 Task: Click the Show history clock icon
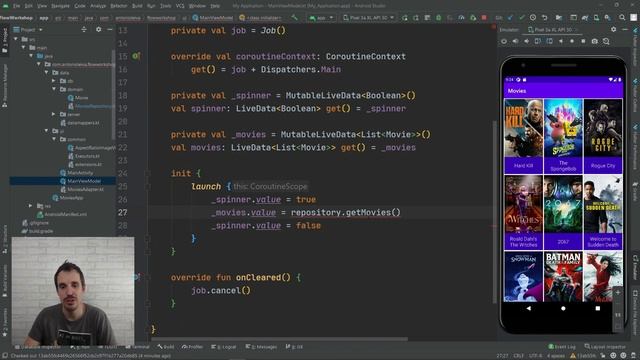533,18
